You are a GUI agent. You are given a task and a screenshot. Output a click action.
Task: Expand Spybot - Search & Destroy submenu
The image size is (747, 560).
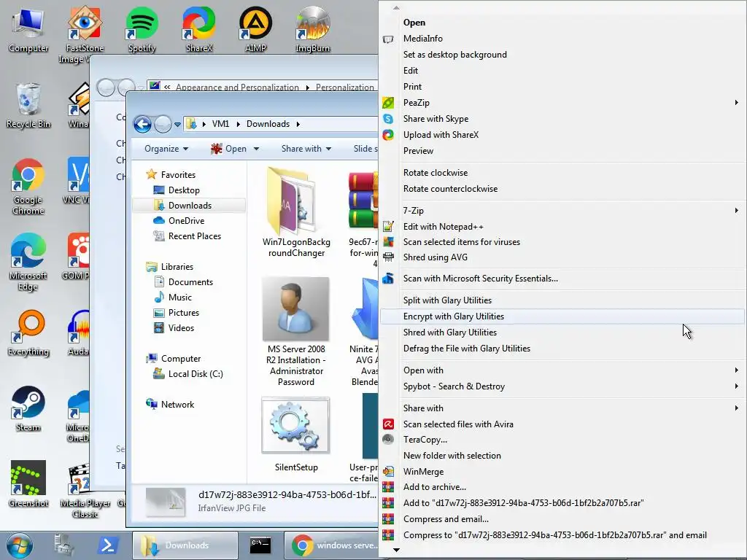[x=562, y=386]
